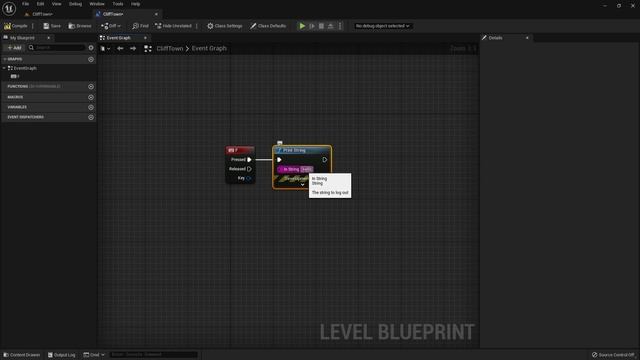
Task: Click the CliffTown breadcrumb link
Action: 170,49
